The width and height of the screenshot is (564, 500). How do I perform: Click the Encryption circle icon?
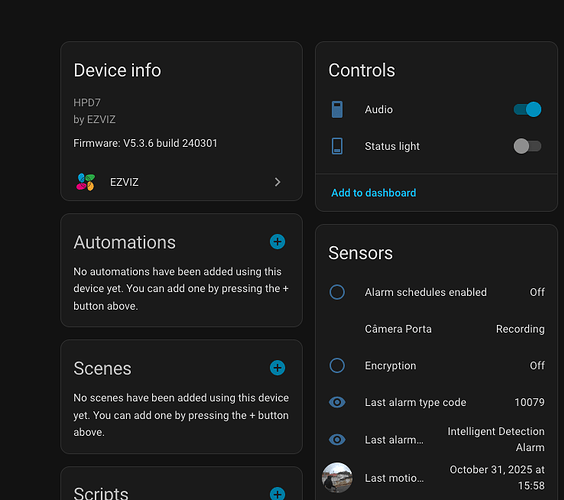[337, 365]
